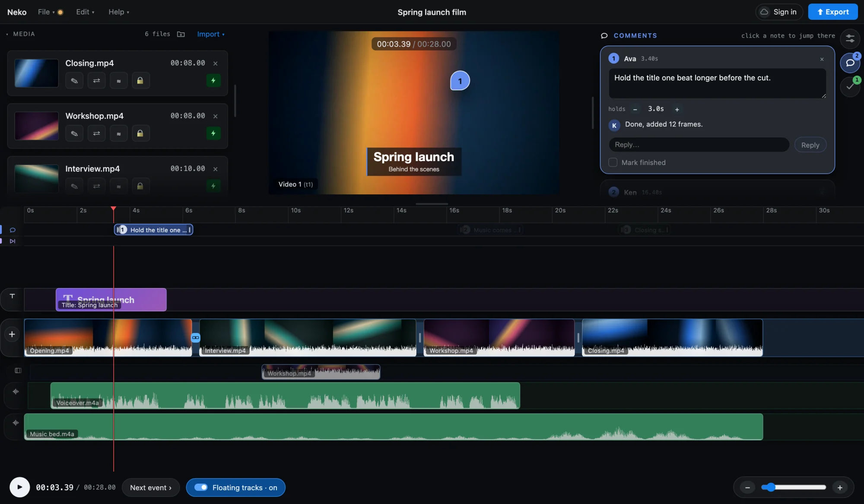Click the Play button

click(x=19, y=487)
